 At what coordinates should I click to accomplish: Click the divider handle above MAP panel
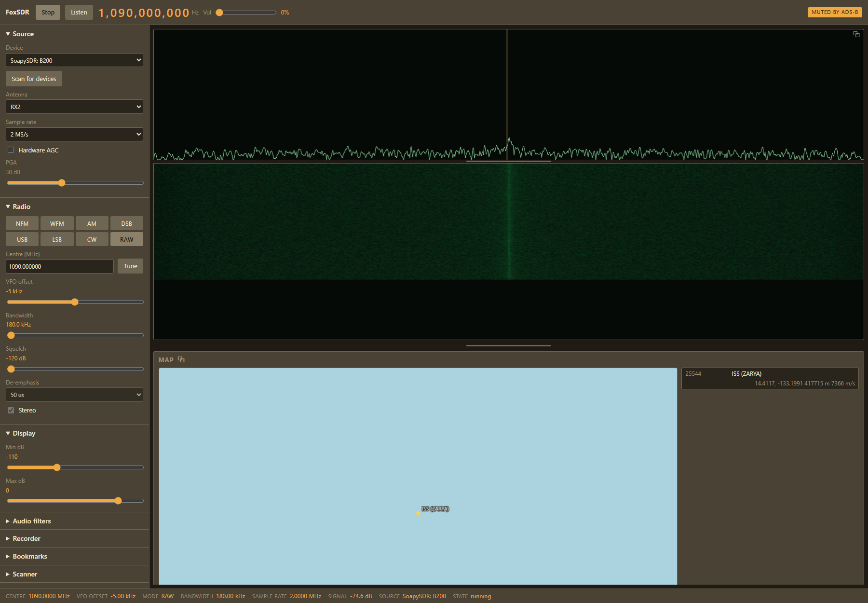509,345
